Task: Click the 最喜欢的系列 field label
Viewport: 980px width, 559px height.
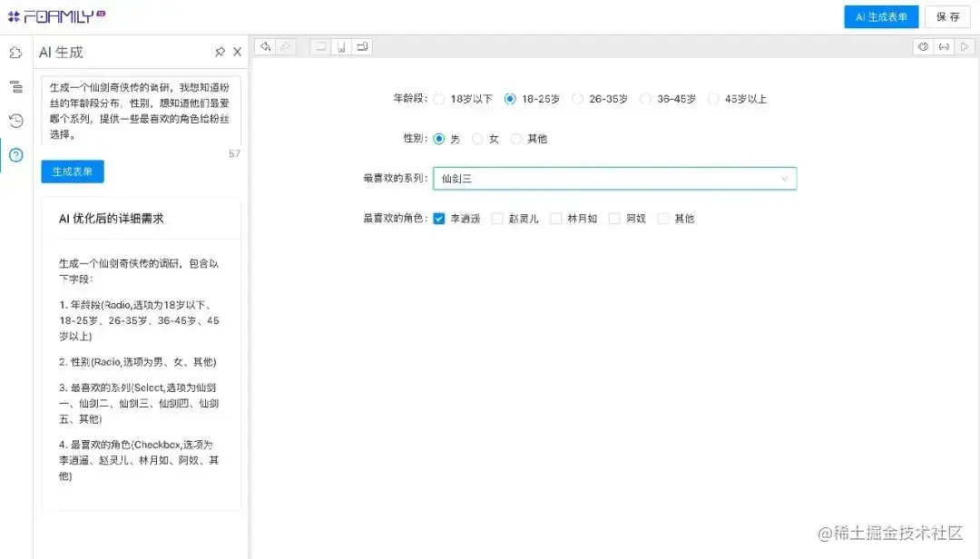Action: (x=395, y=179)
